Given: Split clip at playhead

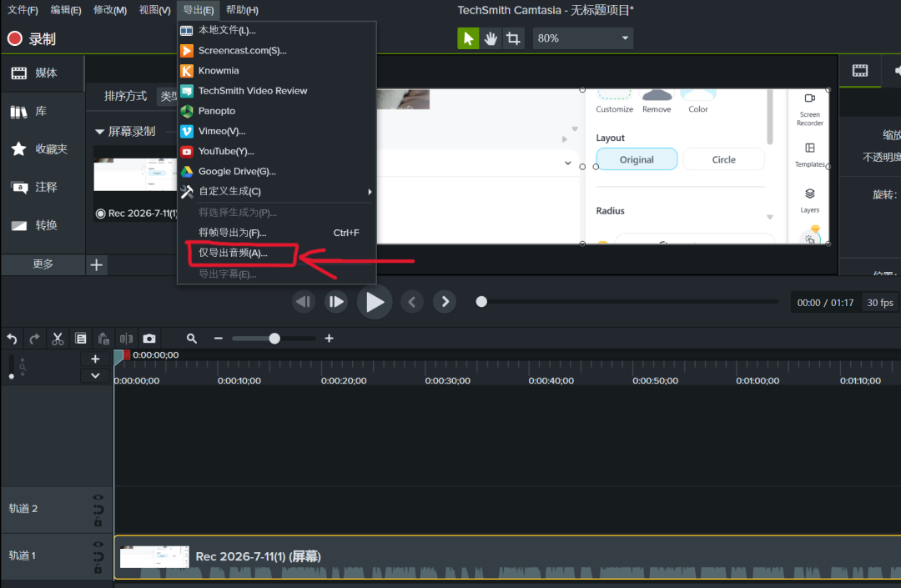Looking at the screenshot, I should [x=127, y=339].
